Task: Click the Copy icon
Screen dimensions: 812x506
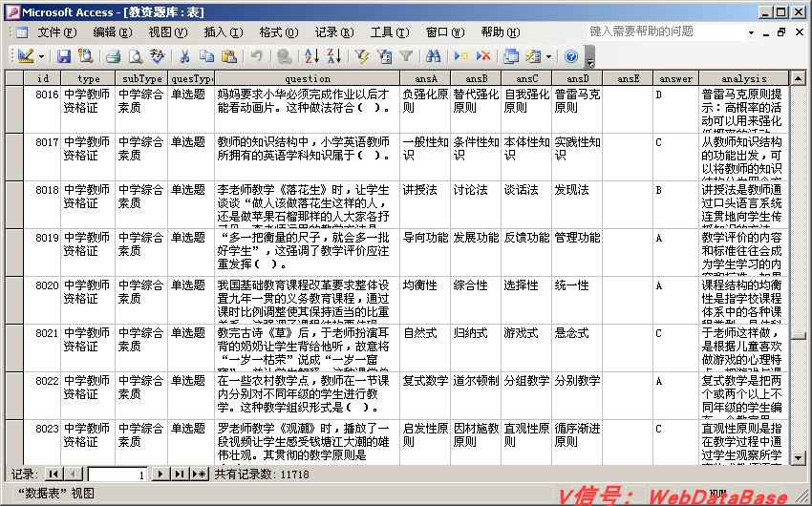Action: (x=206, y=56)
